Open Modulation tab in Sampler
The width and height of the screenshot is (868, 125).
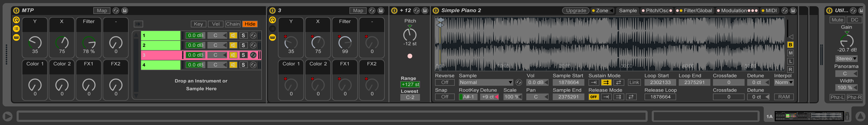[737, 11]
